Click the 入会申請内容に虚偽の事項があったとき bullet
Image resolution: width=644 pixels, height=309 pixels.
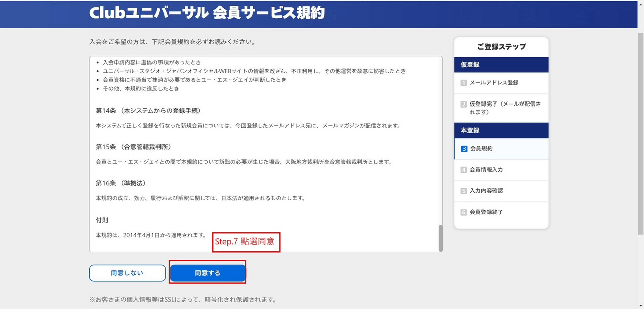pyautogui.click(x=151, y=62)
